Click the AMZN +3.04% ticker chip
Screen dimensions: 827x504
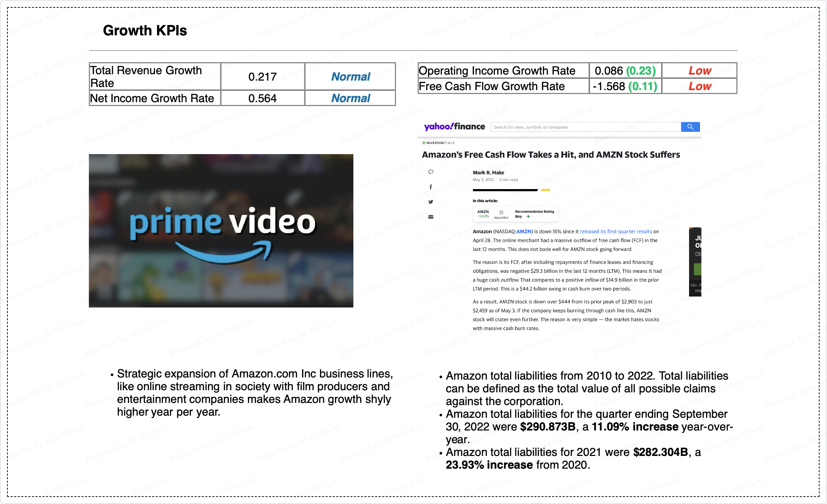(x=483, y=214)
